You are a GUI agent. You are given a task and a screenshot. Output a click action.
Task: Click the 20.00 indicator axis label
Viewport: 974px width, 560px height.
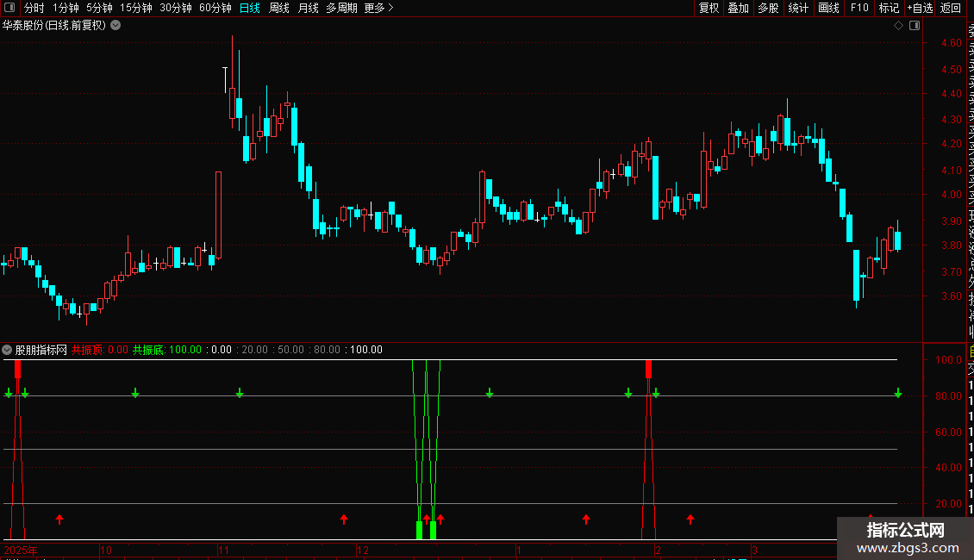[x=948, y=503]
